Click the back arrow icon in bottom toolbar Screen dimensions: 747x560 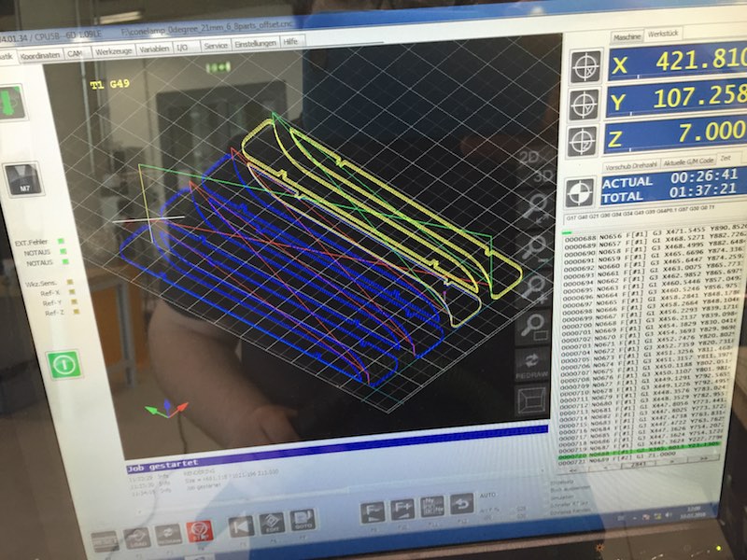tap(461, 504)
